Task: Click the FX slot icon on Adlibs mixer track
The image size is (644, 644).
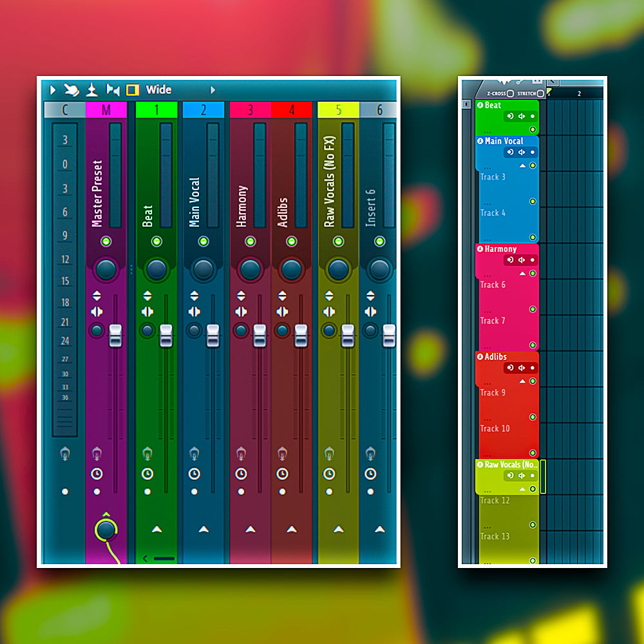Action: click(282, 455)
